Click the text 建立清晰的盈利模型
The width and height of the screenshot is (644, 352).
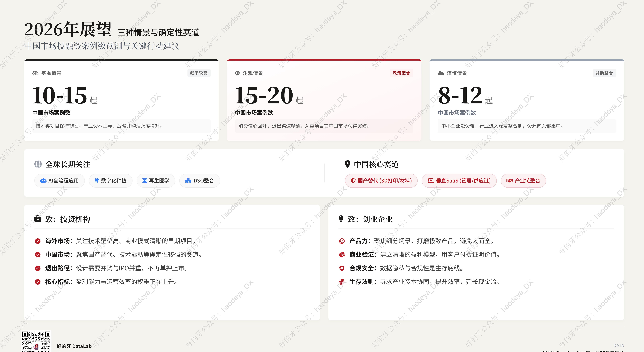pos(407,255)
